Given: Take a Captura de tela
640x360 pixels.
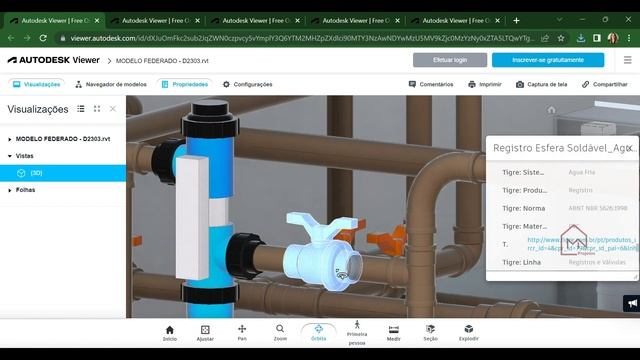Looking at the screenshot, I should point(542,84).
